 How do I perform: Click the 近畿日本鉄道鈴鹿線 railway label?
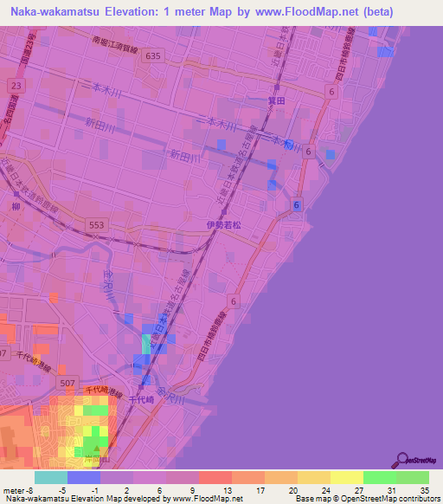pyautogui.click(x=30, y=186)
